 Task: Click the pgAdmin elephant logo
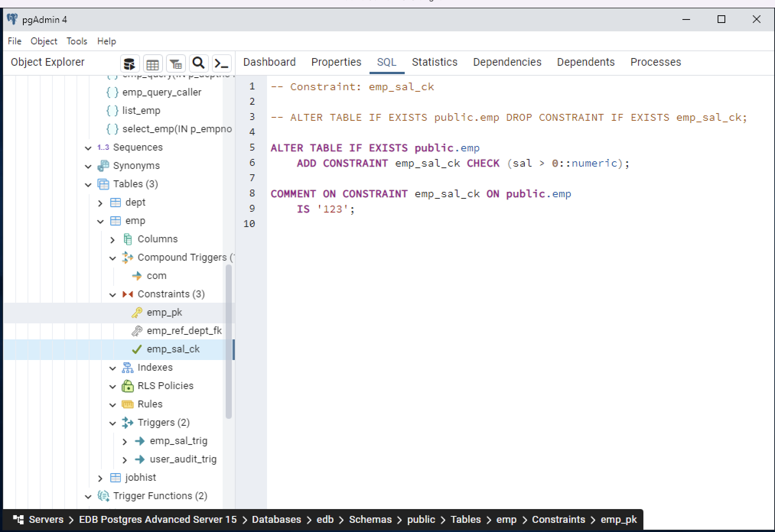click(13, 19)
